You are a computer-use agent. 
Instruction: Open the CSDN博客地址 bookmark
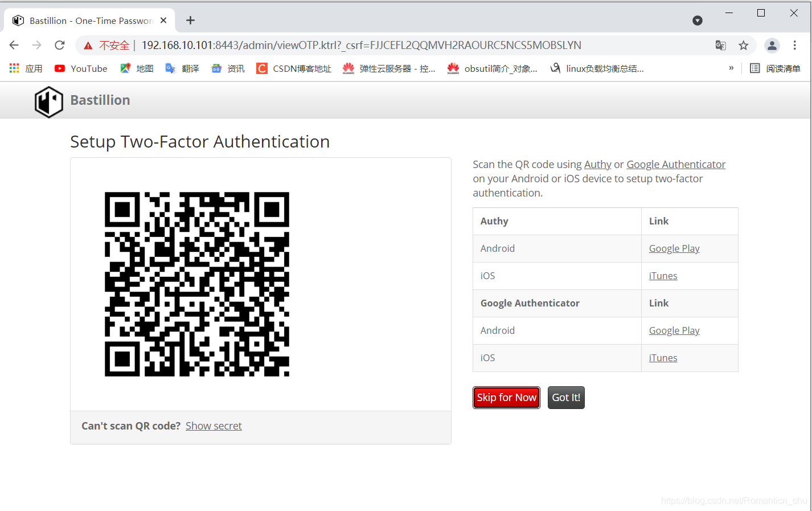pos(293,68)
